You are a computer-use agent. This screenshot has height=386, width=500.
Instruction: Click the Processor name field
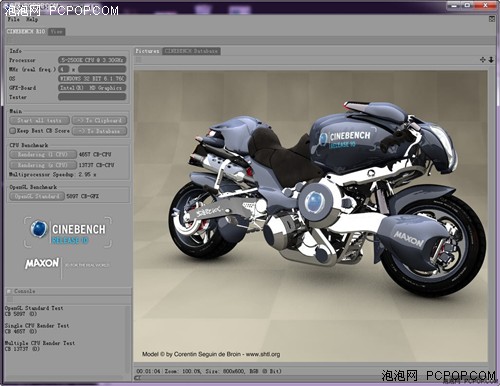(92, 60)
